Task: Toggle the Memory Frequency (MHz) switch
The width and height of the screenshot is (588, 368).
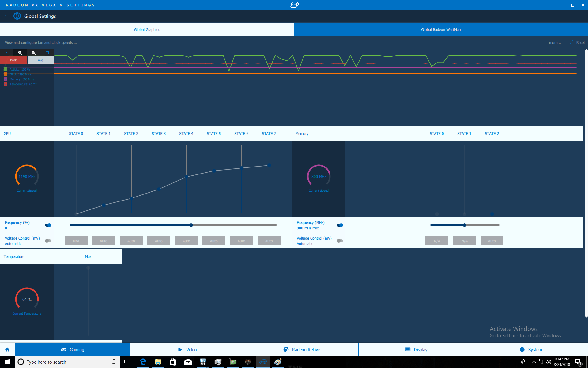Action: [x=340, y=225]
